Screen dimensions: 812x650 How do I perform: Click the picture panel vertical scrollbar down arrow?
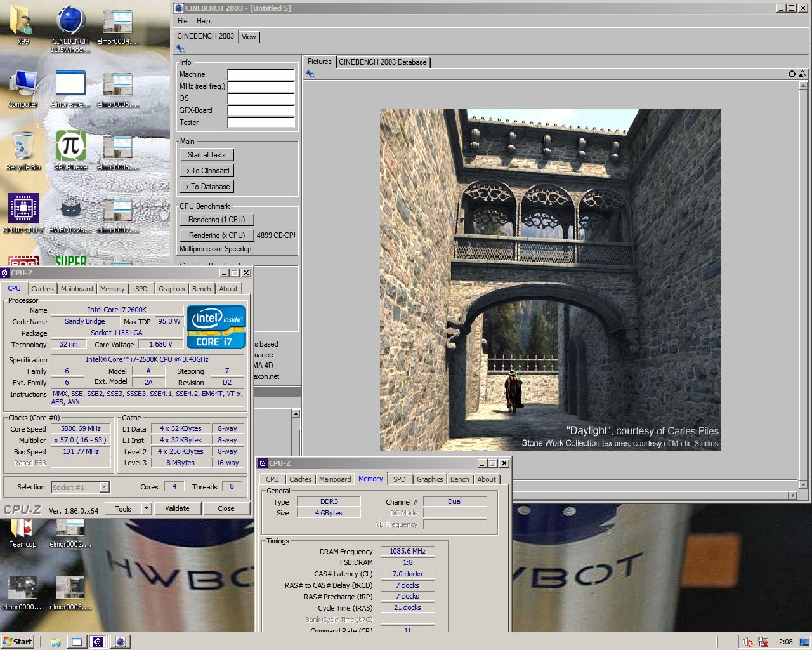(802, 485)
